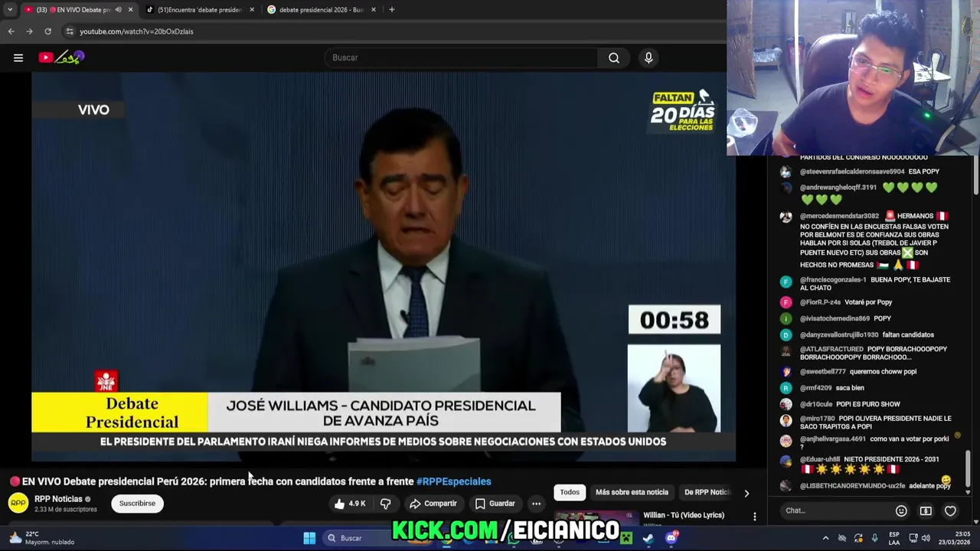
Task: Select the 'De RPP Noticias' chip
Action: [x=706, y=492]
